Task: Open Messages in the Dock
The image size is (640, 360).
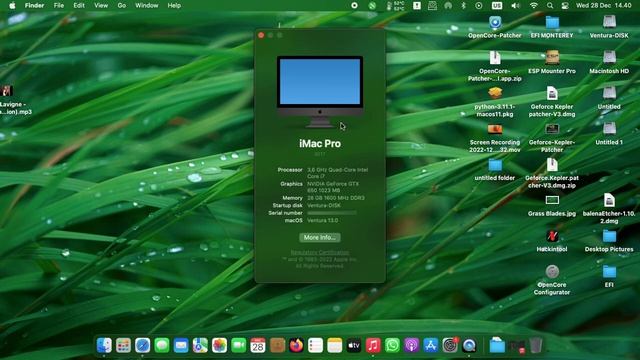Action: tap(162, 345)
